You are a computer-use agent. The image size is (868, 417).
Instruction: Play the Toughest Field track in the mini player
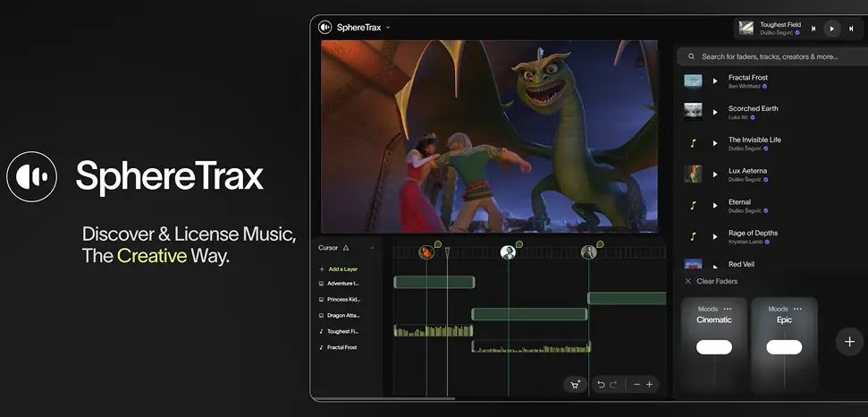pos(831,29)
